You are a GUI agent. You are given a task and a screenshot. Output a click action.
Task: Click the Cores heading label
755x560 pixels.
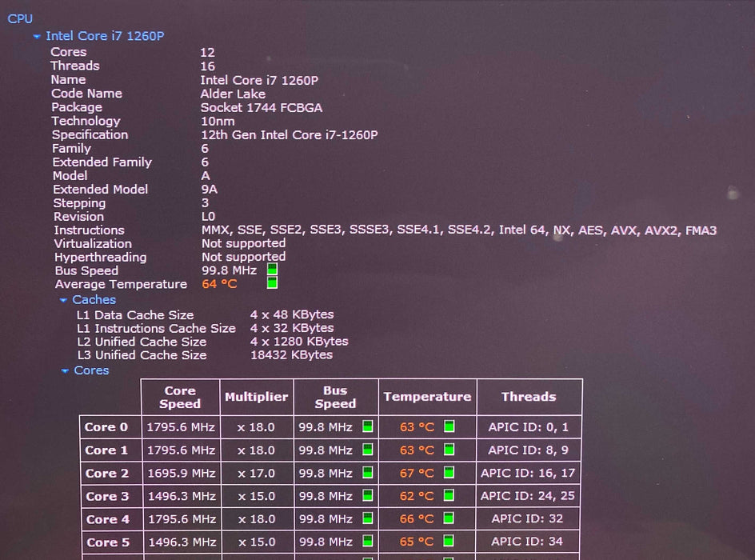[91, 370]
